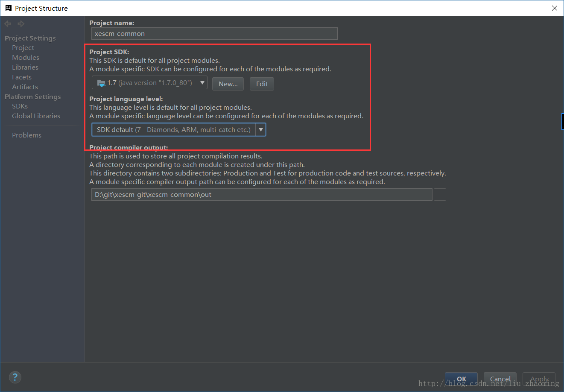Click the back navigation arrow

8,24
